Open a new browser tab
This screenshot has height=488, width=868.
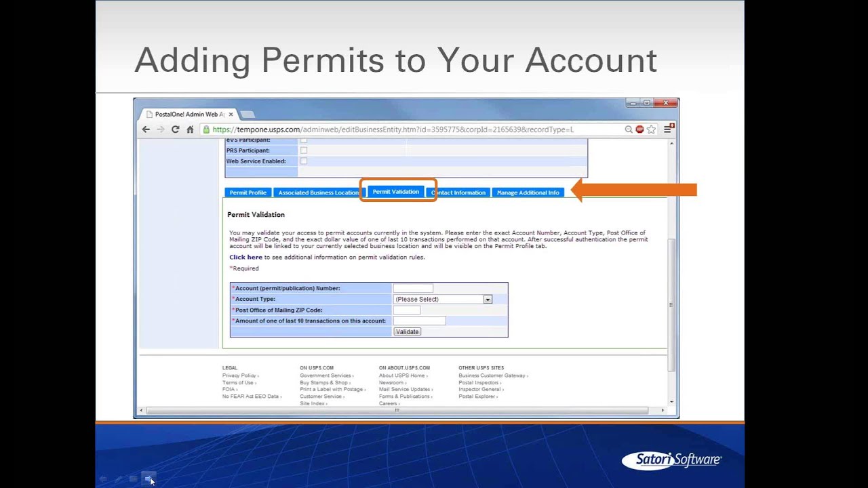(247, 115)
